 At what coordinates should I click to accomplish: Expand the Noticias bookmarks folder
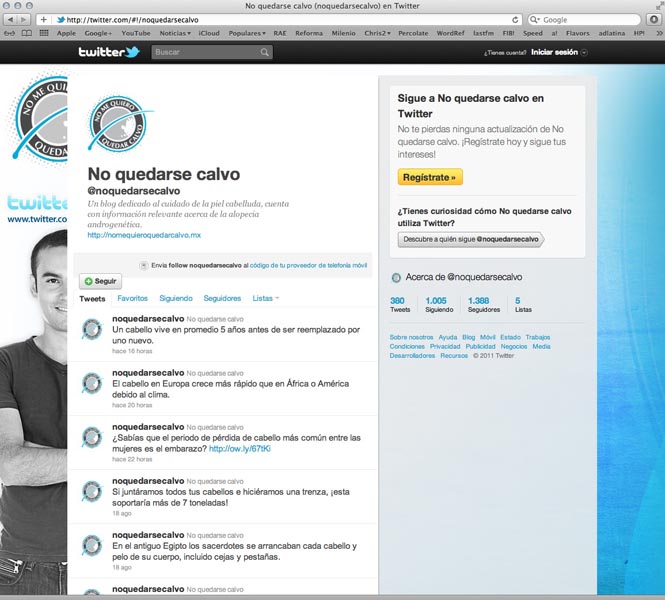(175, 33)
